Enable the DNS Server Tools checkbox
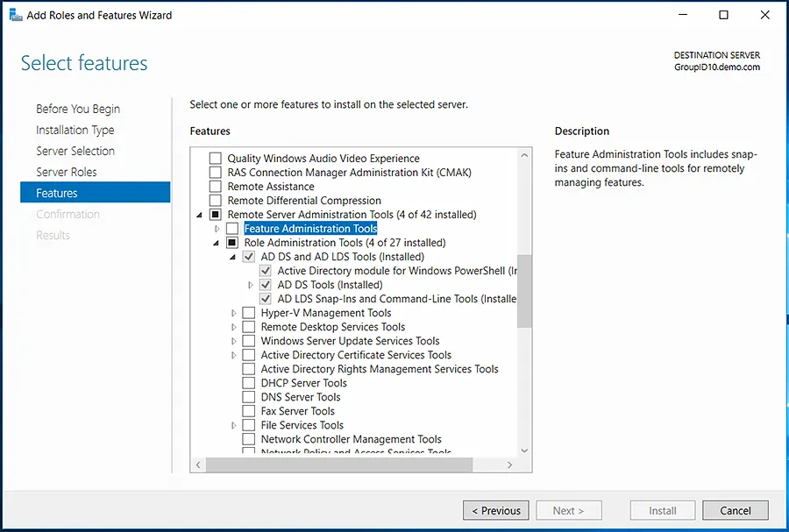Screen dimensions: 789x532 coord(249,397)
